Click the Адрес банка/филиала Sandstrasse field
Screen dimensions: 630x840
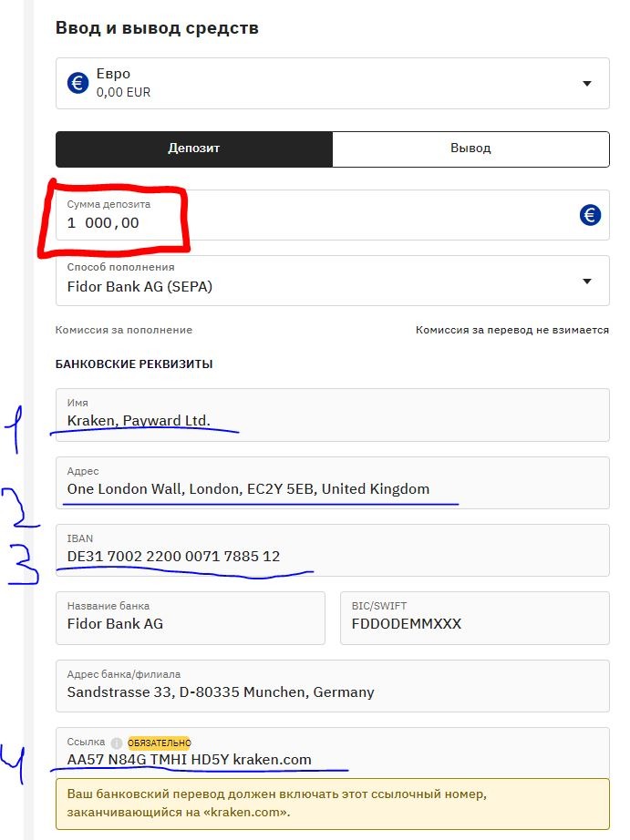pyautogui.click(x=333, y=686)
